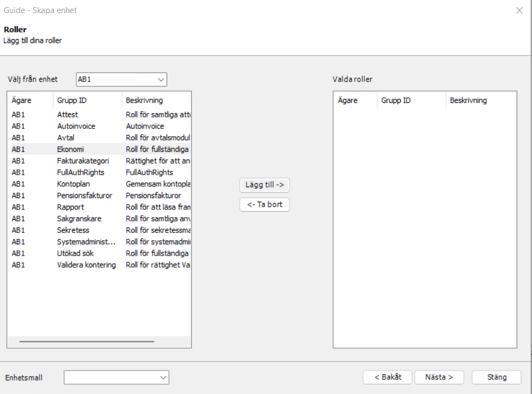This screenshot has width=532, height=394.
Task: Click the Lägg till button
Action: click(264, 185)
